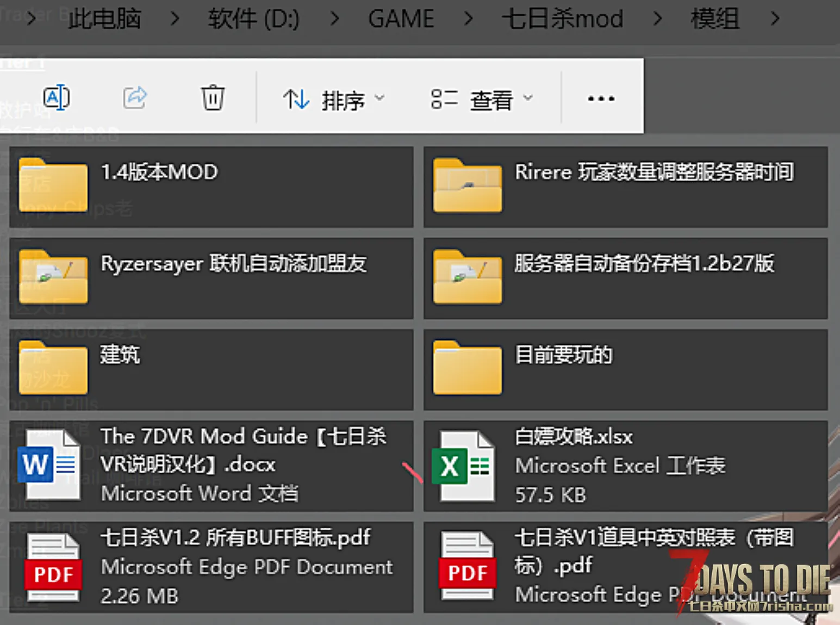840x625 pixels.
Task: Click the Rirere 玩家数量调整服务器时间 name
Action: [655, 172]
